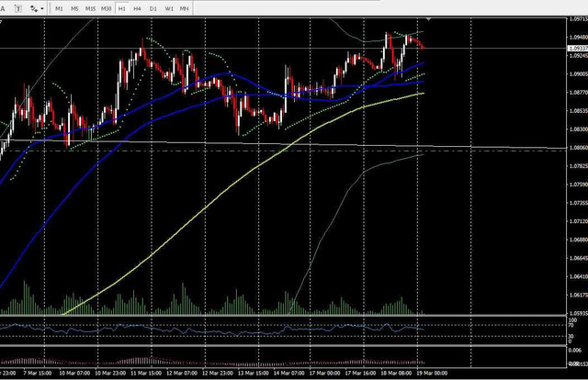588x380 pixels.
Task: Switch chart to M30 timeframe
Action: 107,8
